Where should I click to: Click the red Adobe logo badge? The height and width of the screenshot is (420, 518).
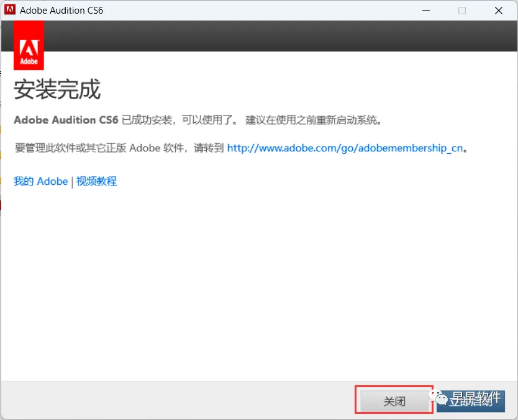pyautogui.click(x=29, y=45)
